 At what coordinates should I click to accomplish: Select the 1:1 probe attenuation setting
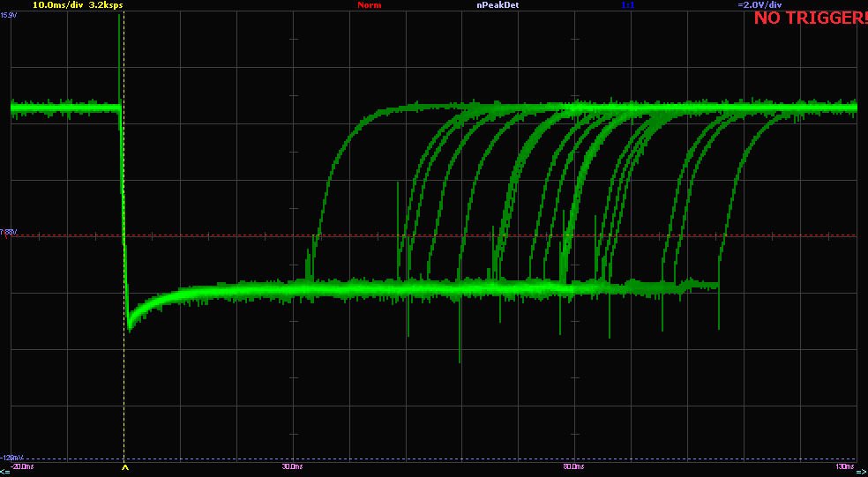[x=627, y=5]
